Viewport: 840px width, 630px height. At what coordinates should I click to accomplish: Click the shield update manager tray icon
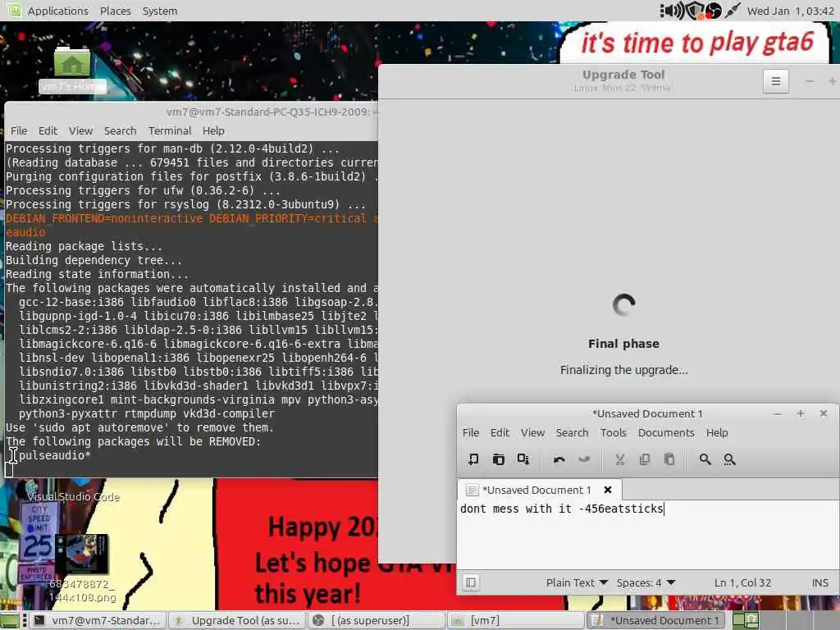pos(695,11)
